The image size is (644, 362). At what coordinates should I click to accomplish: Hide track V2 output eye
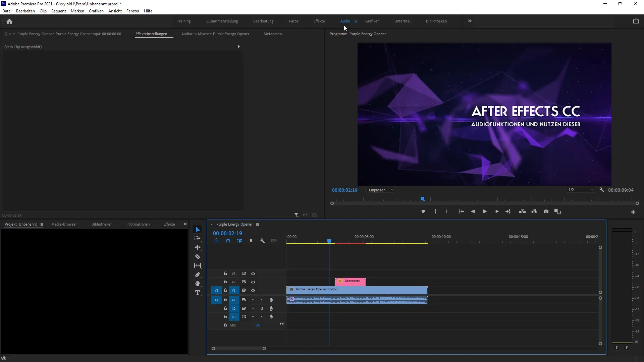(x=253, y=282)
